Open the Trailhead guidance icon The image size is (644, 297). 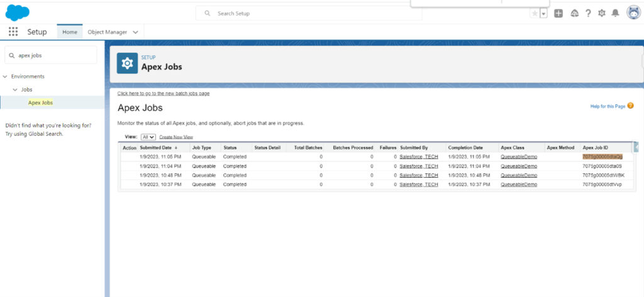[x=574, y=13]
